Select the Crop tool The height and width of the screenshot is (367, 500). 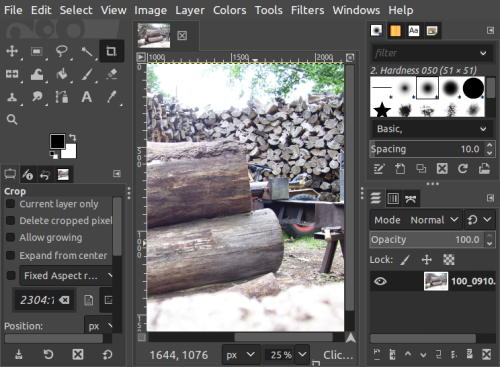(x=111, y=51)
